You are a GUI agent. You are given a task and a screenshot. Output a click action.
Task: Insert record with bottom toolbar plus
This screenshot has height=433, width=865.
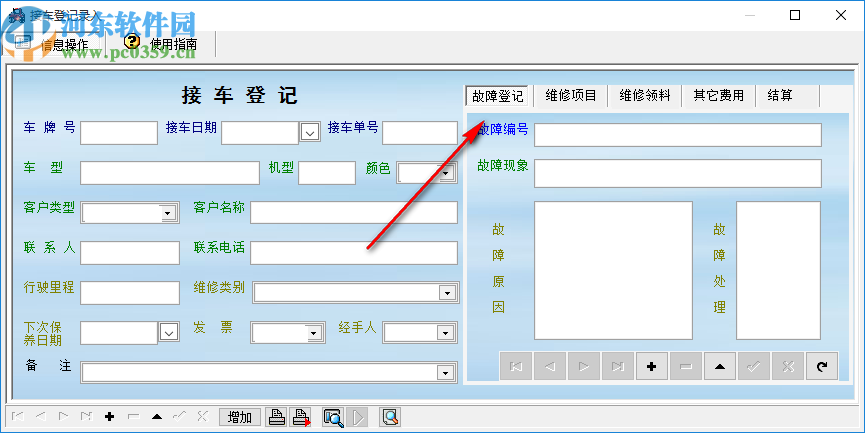pyautogui.click(x=110, y=416)
